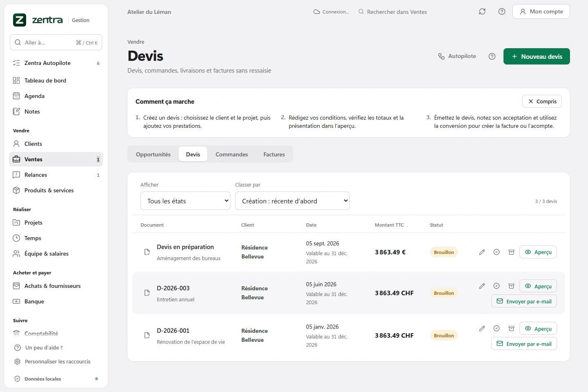588x392 pixels.
Task: Click the 'Un peu d'aide ?' link
Action: [x=38, y=347]
